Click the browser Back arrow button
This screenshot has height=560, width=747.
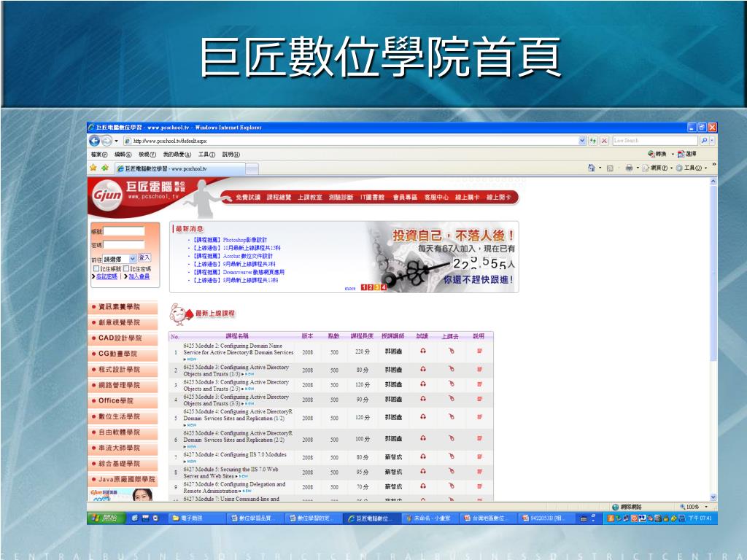coord(94,141)
